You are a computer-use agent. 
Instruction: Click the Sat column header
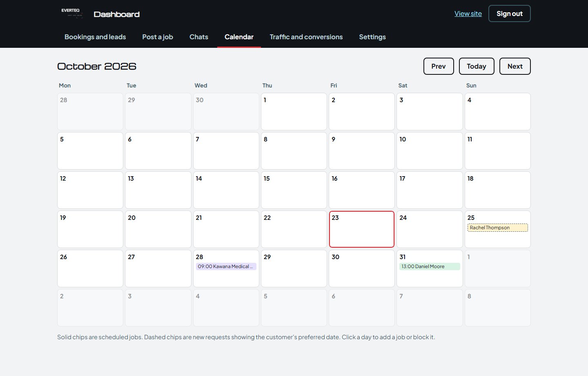coord(403,85)
